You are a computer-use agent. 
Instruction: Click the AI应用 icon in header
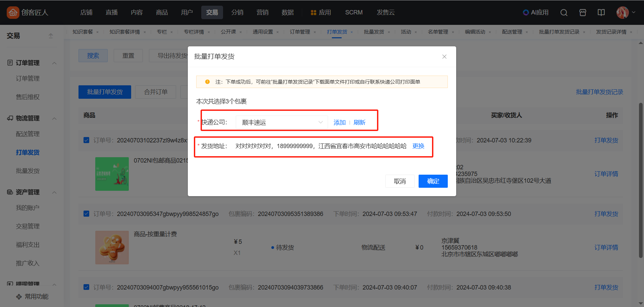tap(526, 12)
